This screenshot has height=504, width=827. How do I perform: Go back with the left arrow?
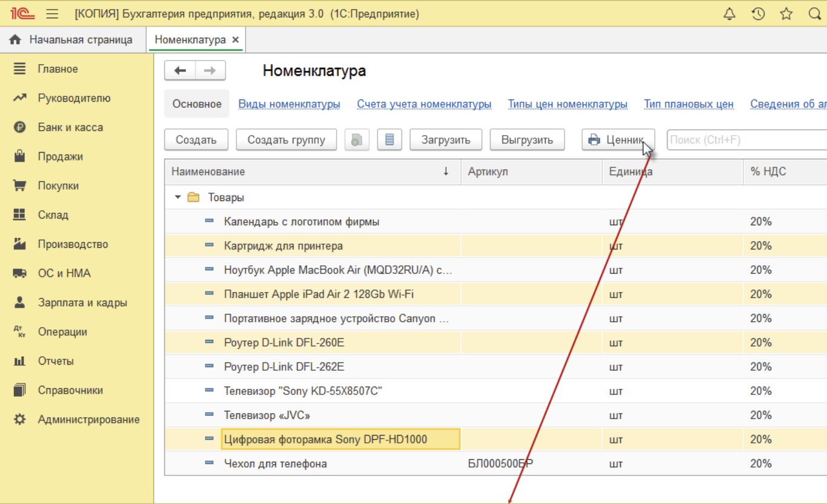180,71
